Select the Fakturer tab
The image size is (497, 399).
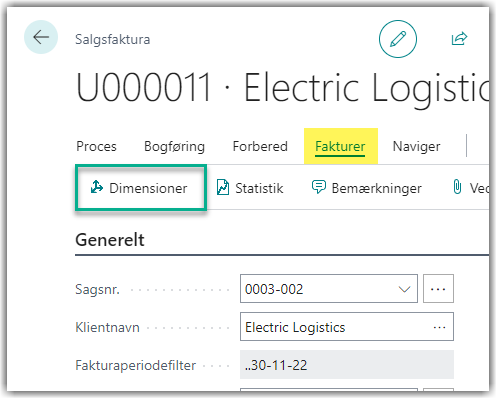pyautogui.click(x=340, y=146)
